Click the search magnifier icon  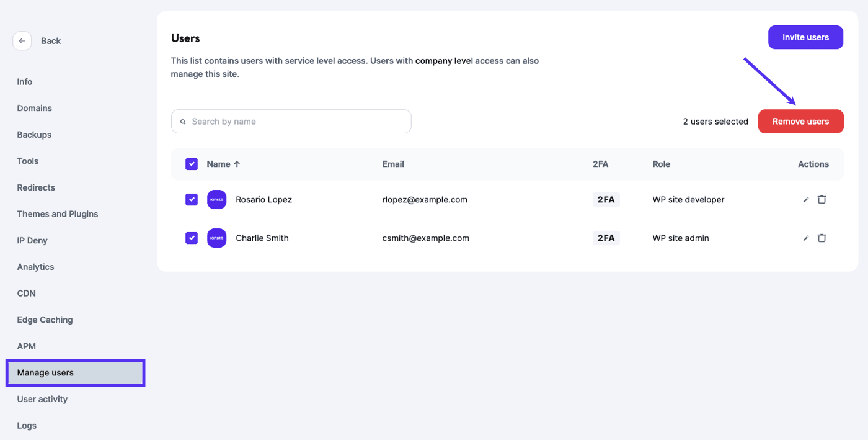[x=183, y=122]
